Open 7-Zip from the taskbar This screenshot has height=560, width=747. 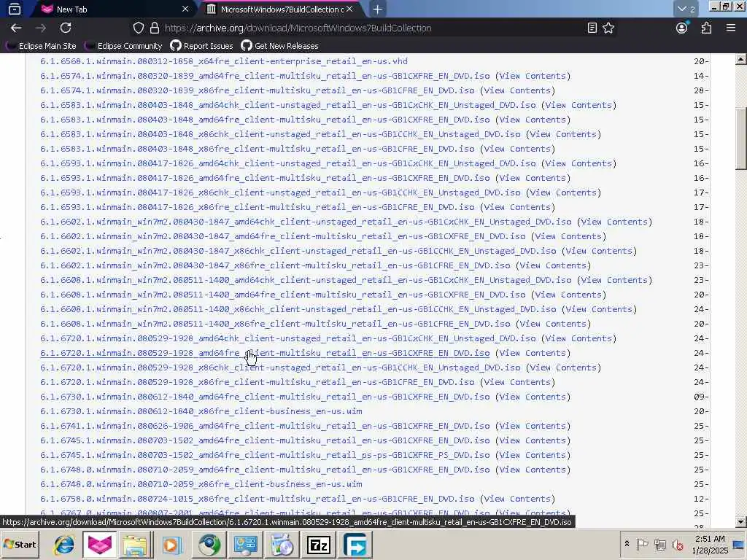point(319,545)
